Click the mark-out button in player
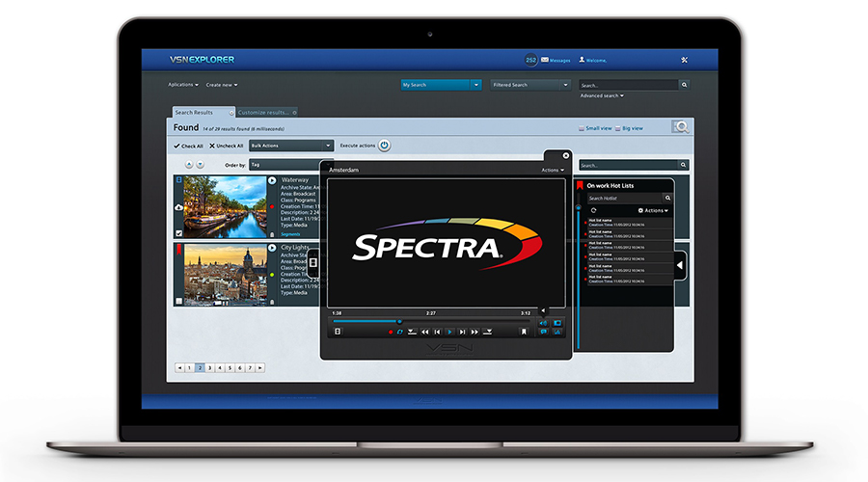The width and height of the screenshot is (868, 482). coord(488,332)
